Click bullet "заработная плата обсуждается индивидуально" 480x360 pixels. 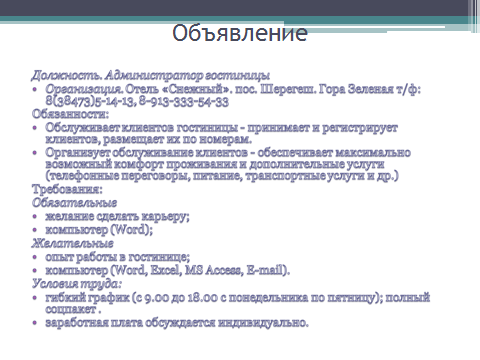coord(177,323)
